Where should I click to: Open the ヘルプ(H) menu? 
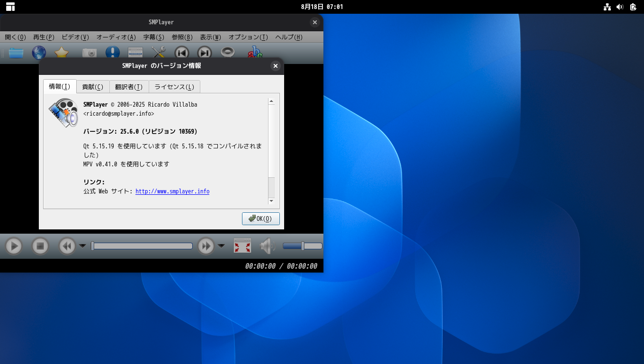[x=289, y=37]
